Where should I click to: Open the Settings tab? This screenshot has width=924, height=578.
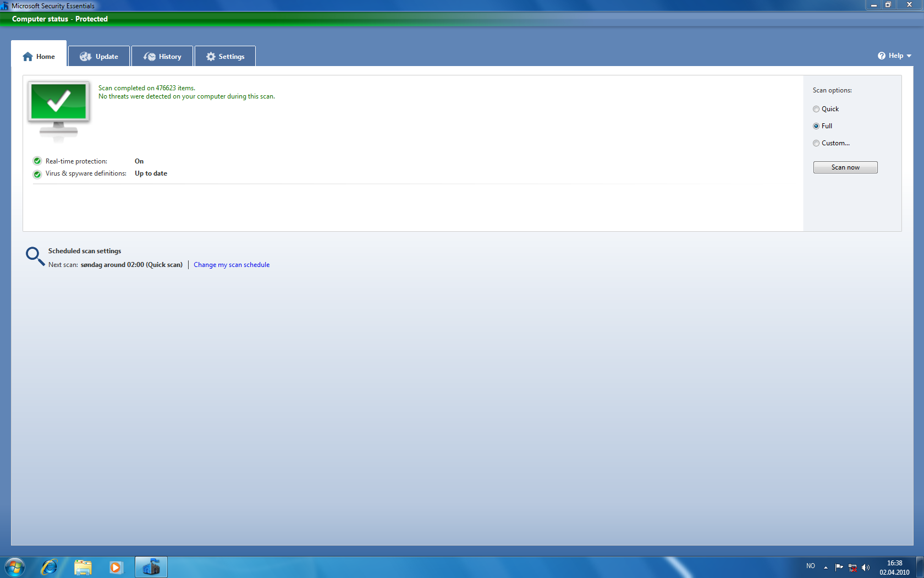pyautogui.click(x=225, y=56)
